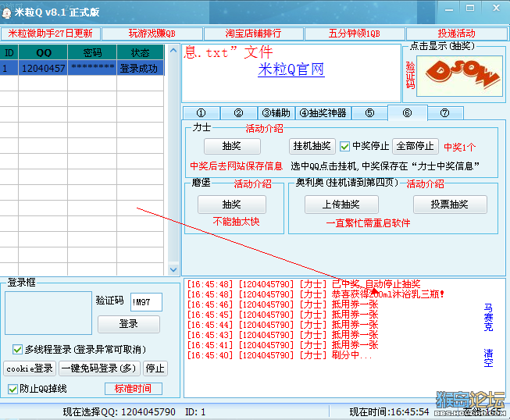Switch to tab ②
The width and height of the screenshot is (510, 420).
(238, 113)
